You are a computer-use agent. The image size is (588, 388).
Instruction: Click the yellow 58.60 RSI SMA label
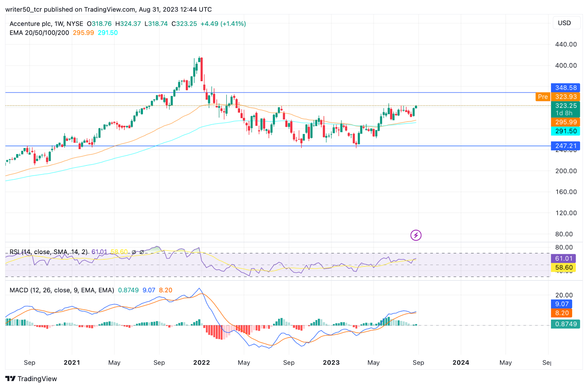click(563, 268)
